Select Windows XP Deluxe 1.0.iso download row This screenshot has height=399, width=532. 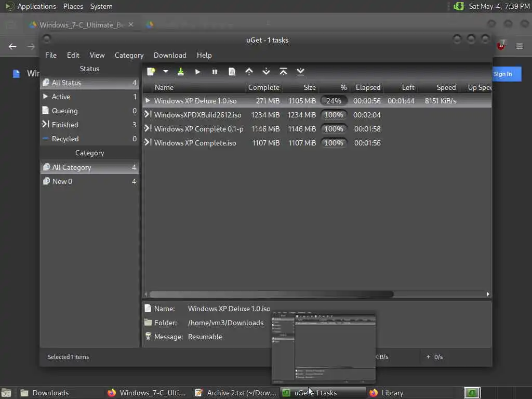tap(317, 101)
